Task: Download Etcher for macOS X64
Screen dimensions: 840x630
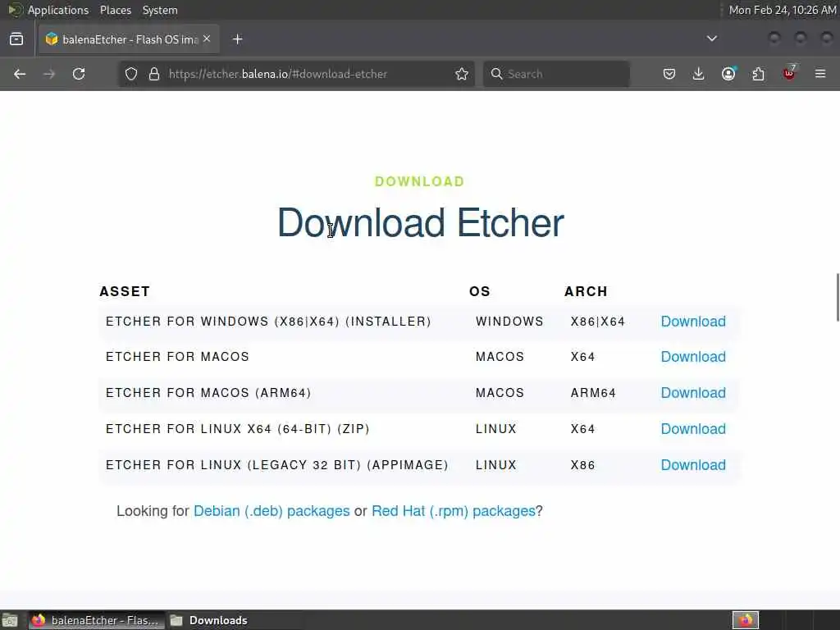Action: point(693,357)
